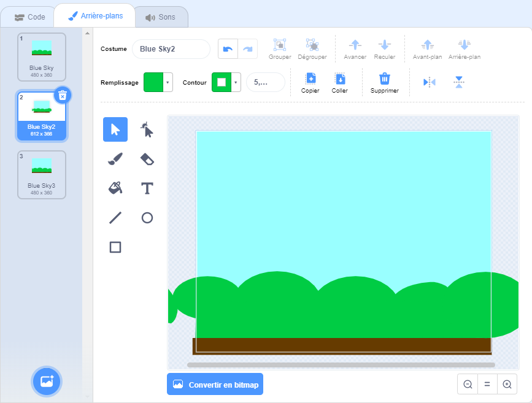532x403 pixels.
Task: Select the Blue Sky3 backdrop thumbnail
Action: (x=42, y=175)
